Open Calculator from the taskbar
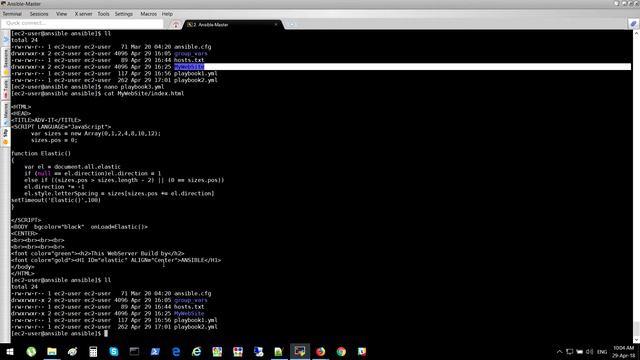640x360 pixels. tap(93, 351)
